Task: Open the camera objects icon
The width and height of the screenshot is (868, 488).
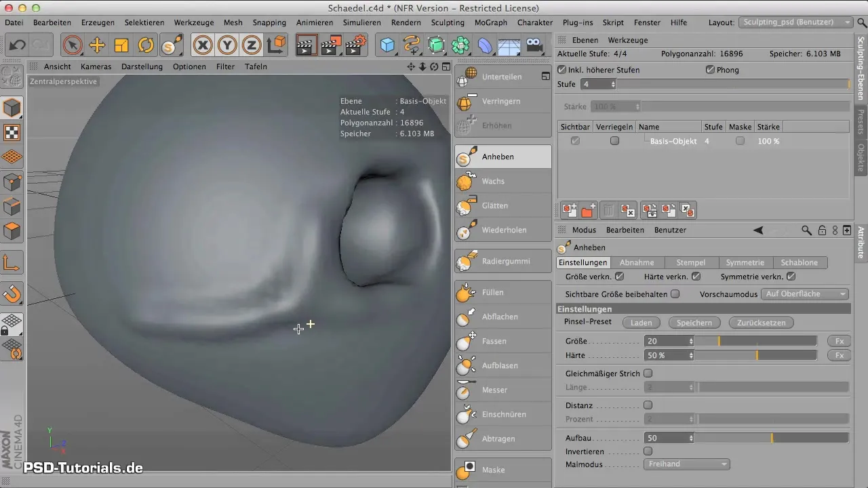Action: click(x=535, y=45)
